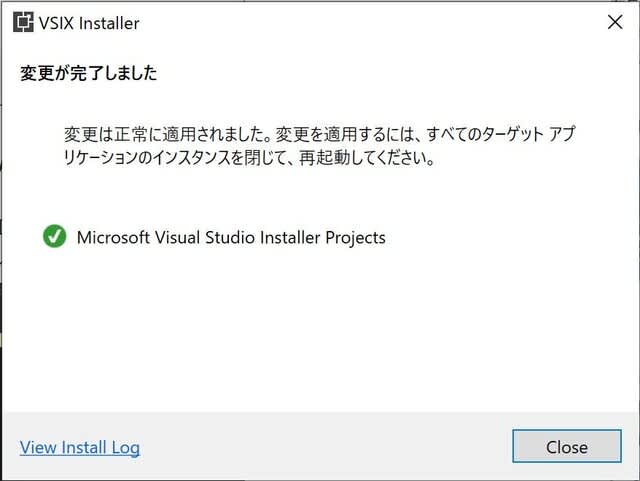This screenshot has height=481, width=640.
Task: Click the "変更が完了しました" heading
Action: 89,74
